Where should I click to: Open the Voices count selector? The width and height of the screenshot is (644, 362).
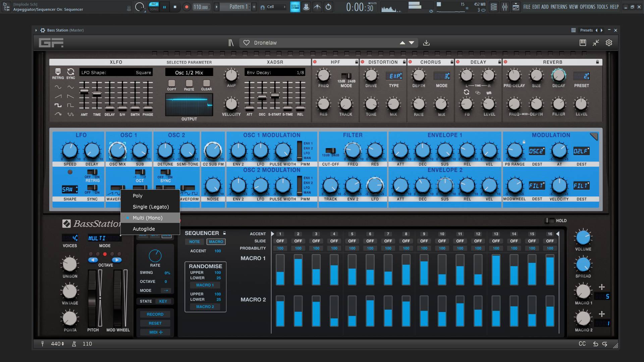click(70, 238)
